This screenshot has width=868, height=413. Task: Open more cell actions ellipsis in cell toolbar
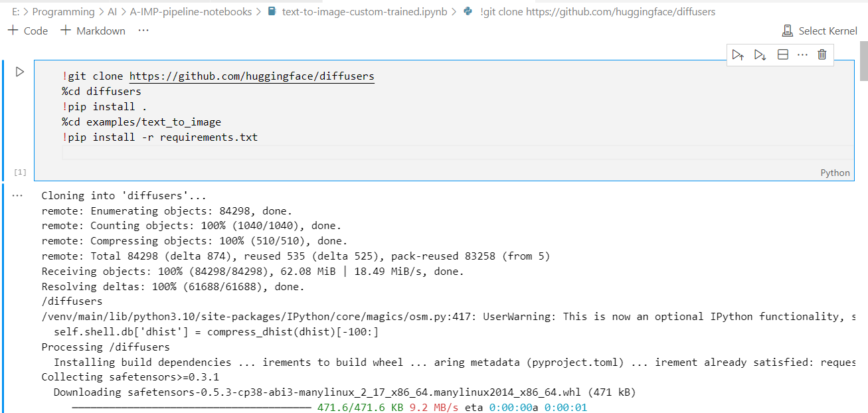pyautogui.click(x=802, y=54)
